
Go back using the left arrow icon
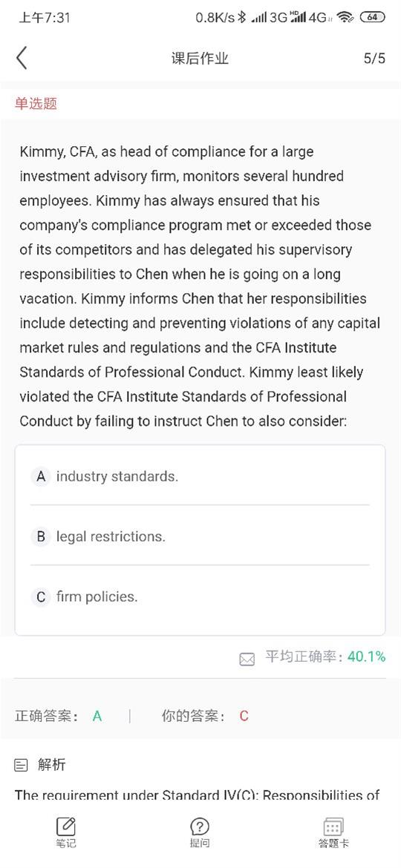(22, 58)
